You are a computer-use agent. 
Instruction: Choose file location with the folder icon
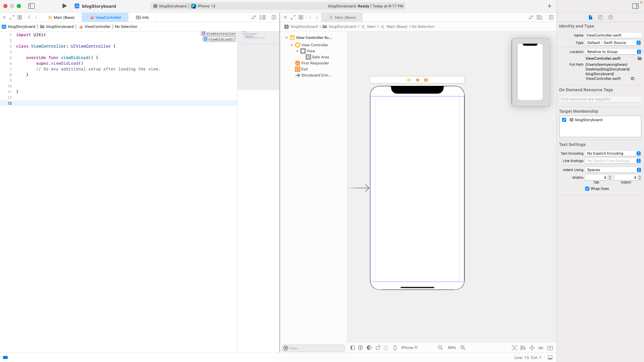coord(640,58)
